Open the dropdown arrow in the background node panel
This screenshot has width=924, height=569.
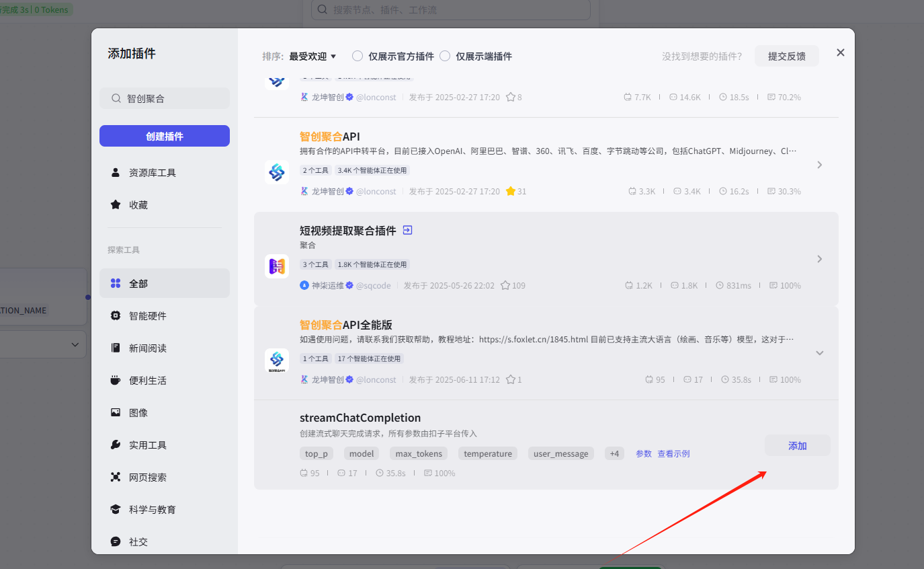click(75, 344)
